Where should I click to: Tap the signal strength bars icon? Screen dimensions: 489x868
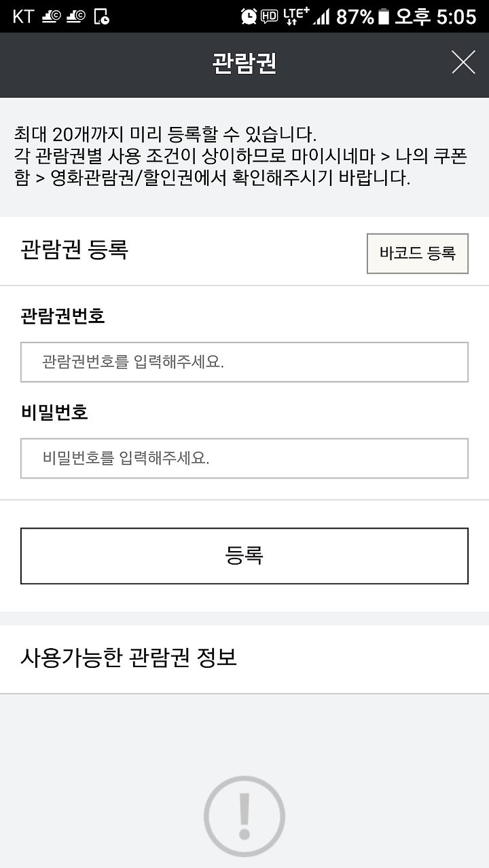point(322,17)
